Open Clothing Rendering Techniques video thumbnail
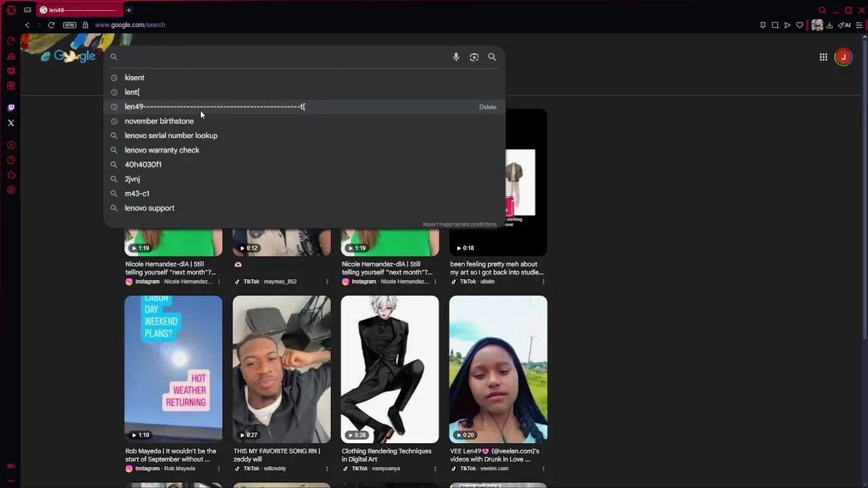Viewport: 868px width, 488px height. pyautogui.click(x=390, y=369)
